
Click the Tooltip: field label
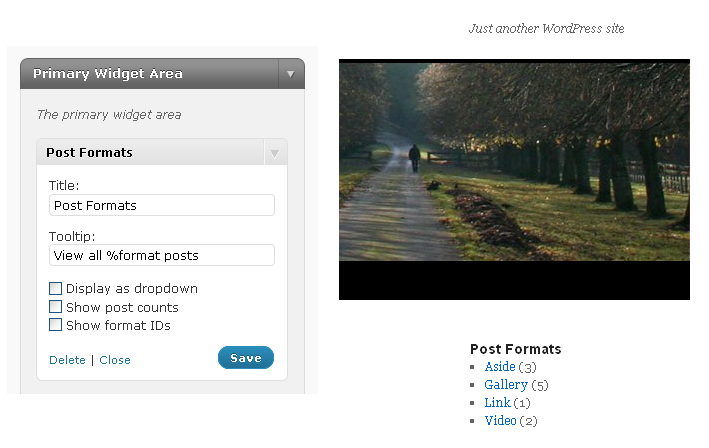click(x=72, y=236)
